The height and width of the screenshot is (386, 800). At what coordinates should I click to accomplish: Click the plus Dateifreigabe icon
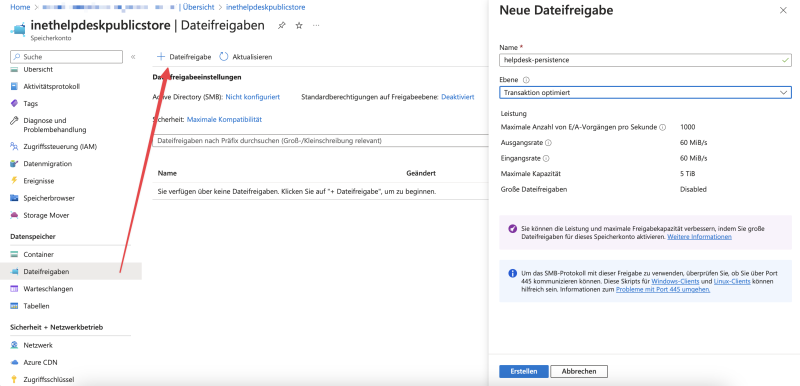(x=161, y=57)
